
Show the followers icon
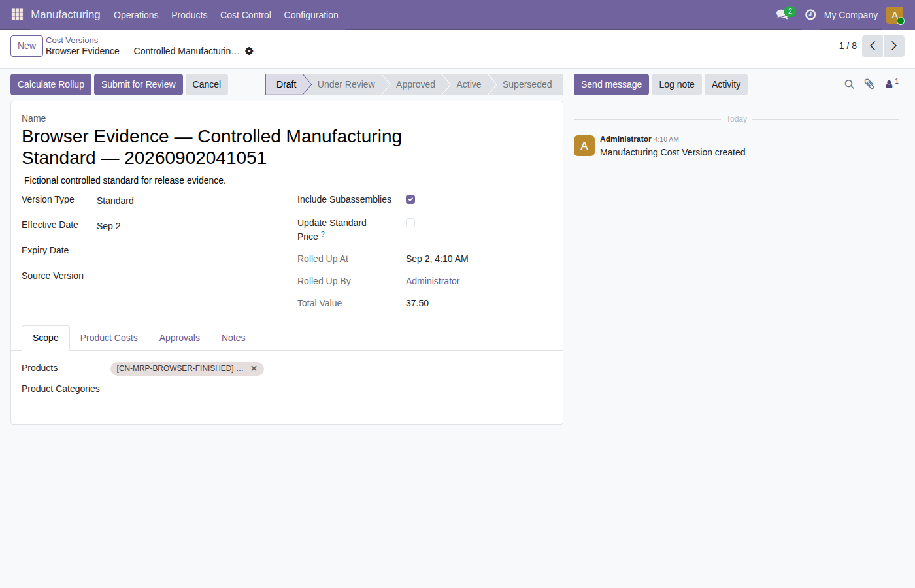[x=891, y=84]
